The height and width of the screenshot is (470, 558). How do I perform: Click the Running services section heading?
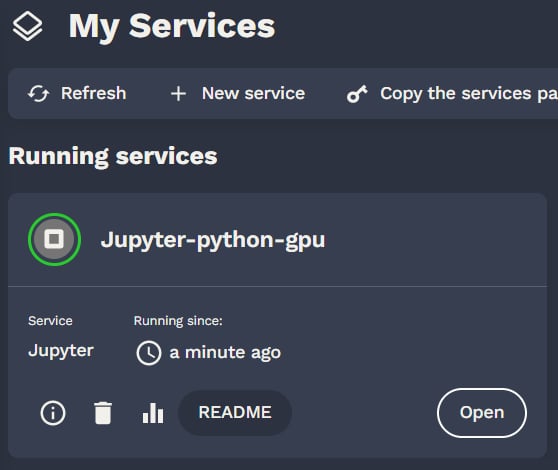[x=113, y=157]
